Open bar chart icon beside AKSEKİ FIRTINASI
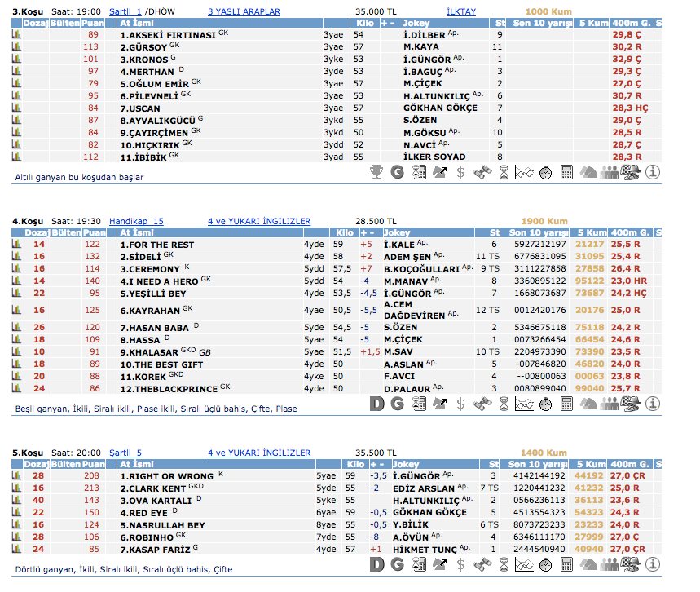 pos(16,35)
